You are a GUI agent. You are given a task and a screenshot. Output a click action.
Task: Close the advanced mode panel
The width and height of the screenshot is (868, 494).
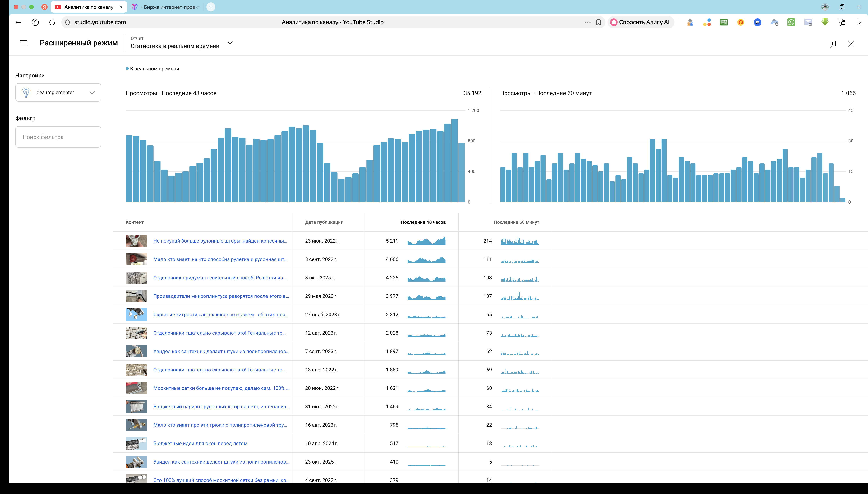pyautogui.click(x=851, y=44)
